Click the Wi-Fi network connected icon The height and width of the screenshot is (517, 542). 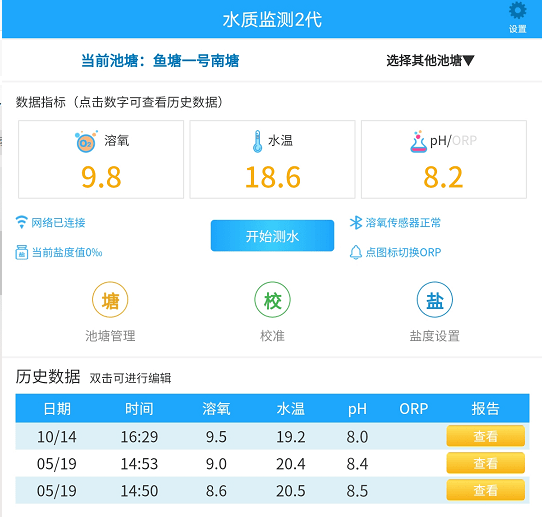pyautogui.click(x=21, y=222)
